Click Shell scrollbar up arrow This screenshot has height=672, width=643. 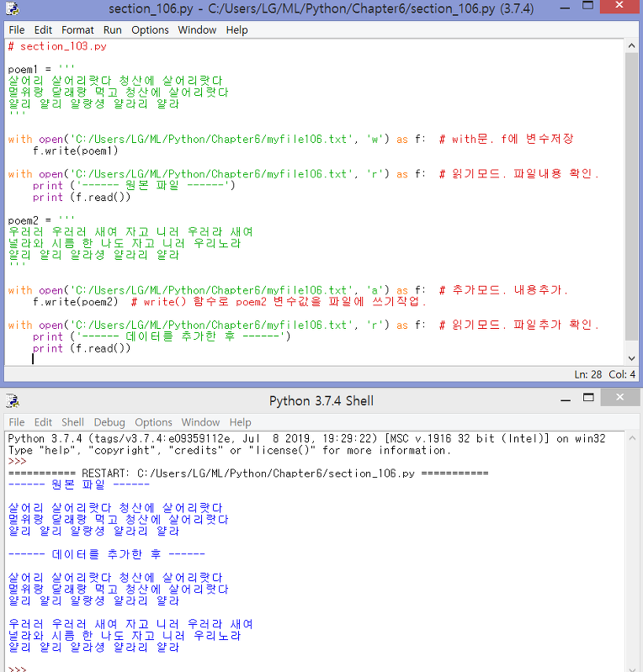(x=632, y=438)
